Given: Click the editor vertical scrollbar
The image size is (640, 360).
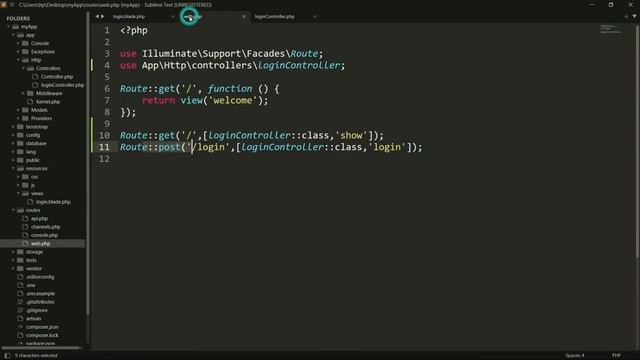Looking at the screenshot, I should coord(637,141).
